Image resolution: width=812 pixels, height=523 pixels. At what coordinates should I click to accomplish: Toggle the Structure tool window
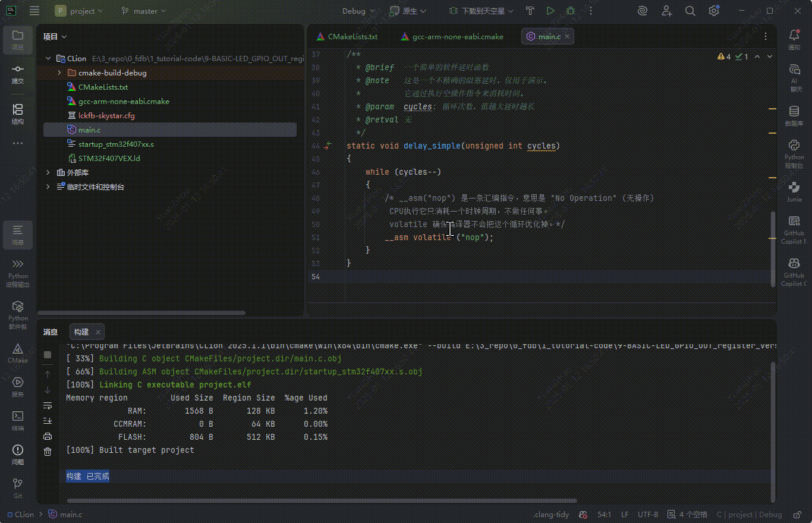point(18,114)
